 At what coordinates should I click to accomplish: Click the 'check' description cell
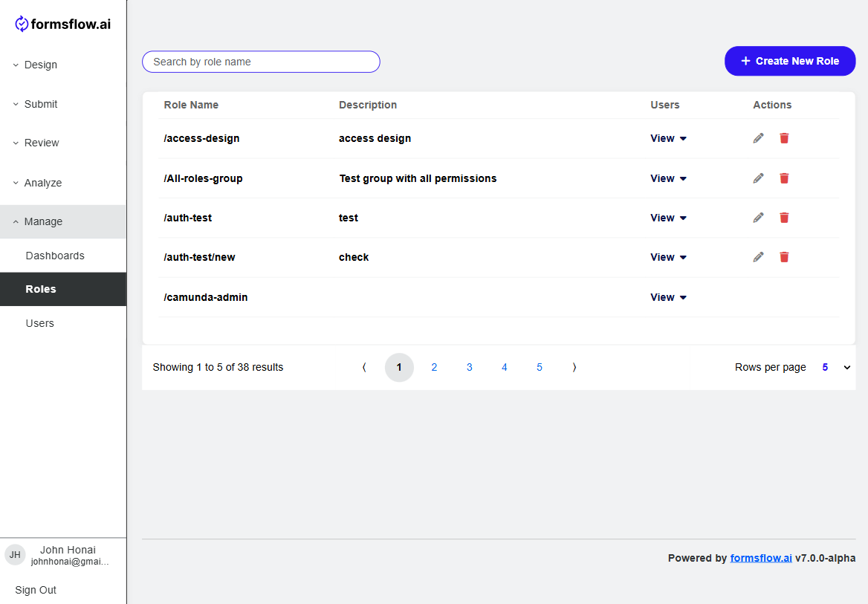click(x=354, y=257)
